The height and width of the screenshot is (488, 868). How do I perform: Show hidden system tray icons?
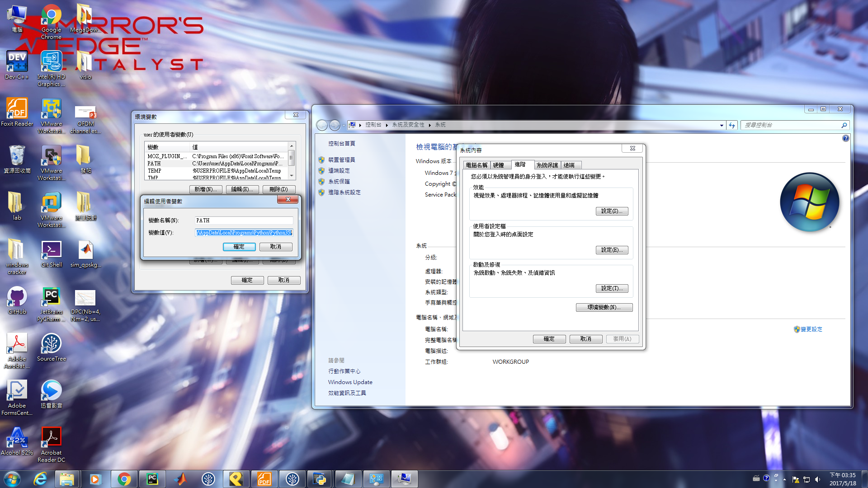[784, 479]
